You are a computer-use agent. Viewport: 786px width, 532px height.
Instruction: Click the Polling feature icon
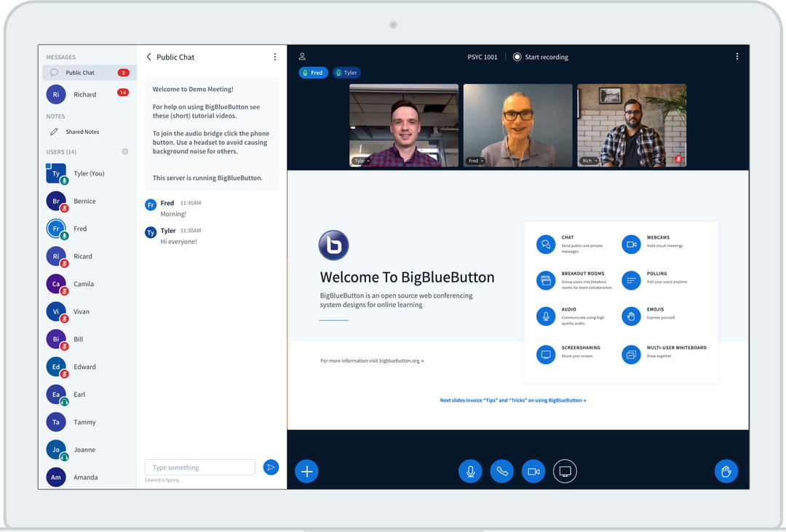pos(631,280)
